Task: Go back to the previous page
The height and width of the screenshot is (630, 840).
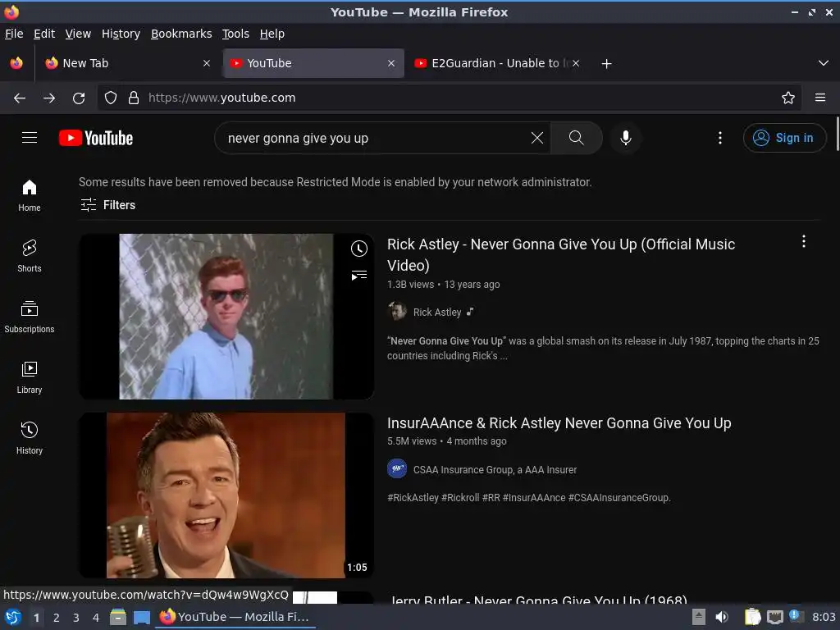Action: [20, 98]
